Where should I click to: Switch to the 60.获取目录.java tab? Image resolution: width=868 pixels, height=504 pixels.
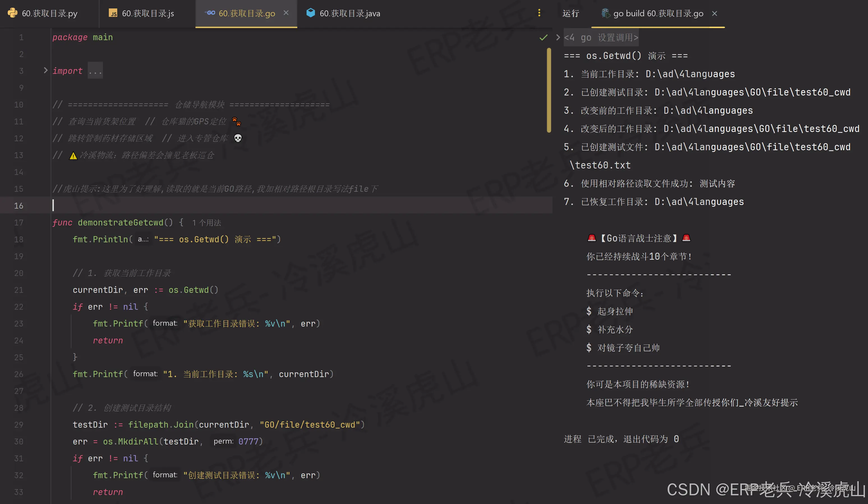[x=350, y=13]
